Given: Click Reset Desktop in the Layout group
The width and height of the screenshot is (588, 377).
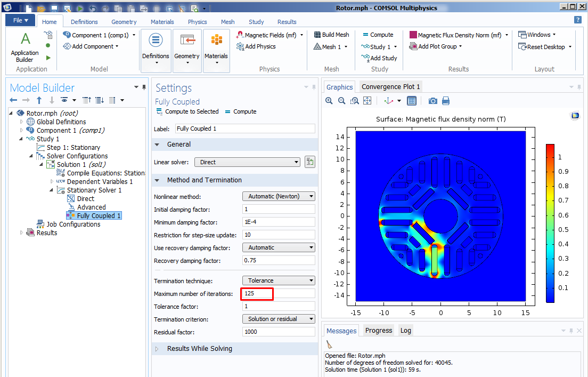Looking at the screenshot, I should tap(545, 46).
